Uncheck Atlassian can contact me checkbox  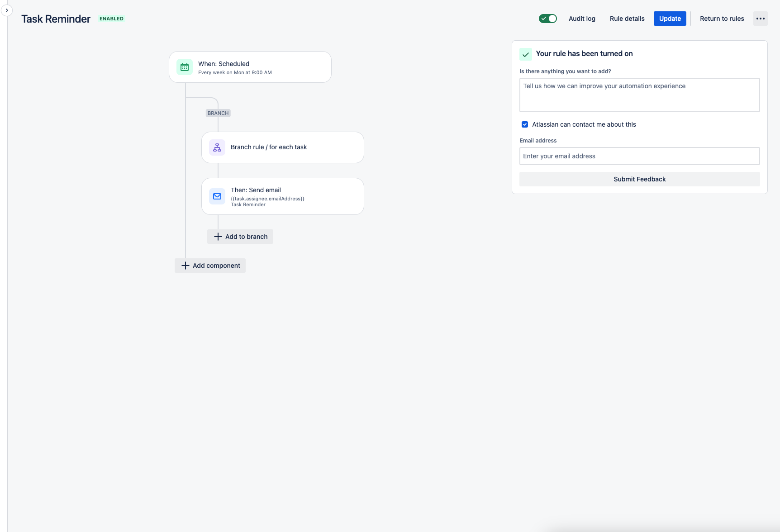[x=525, y=124]
